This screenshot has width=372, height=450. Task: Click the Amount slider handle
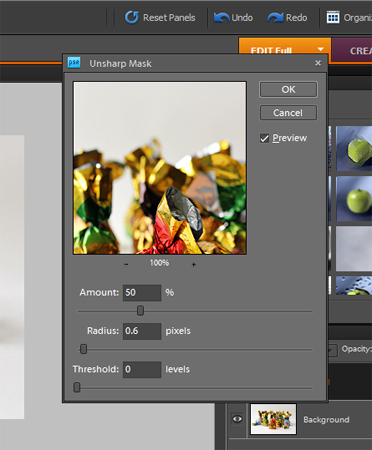[x=140, y=311]
